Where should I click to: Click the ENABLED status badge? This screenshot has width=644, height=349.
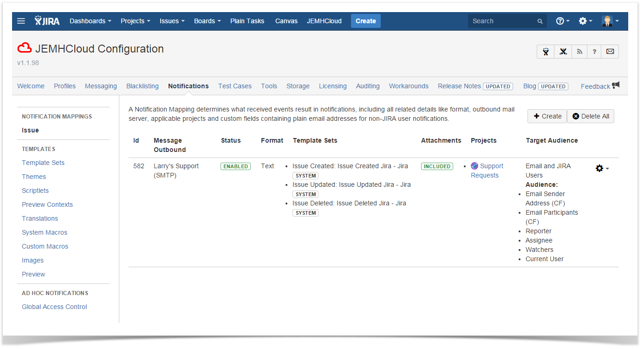pos(235,166)
